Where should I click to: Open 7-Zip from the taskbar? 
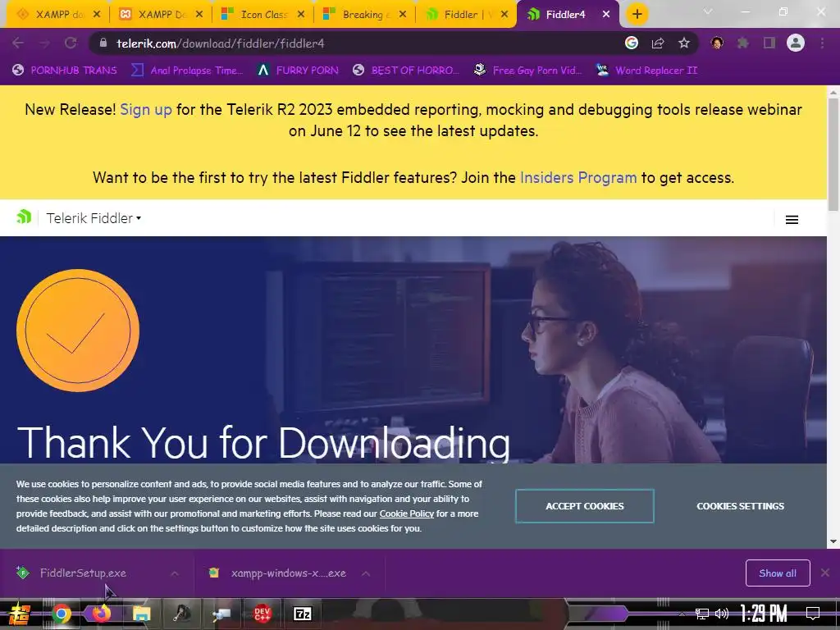pos(302,614)
